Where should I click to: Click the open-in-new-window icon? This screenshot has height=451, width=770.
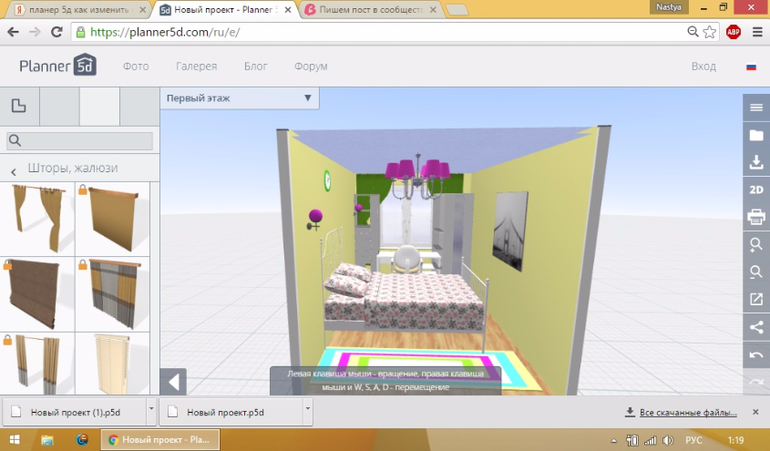point(756,299)
